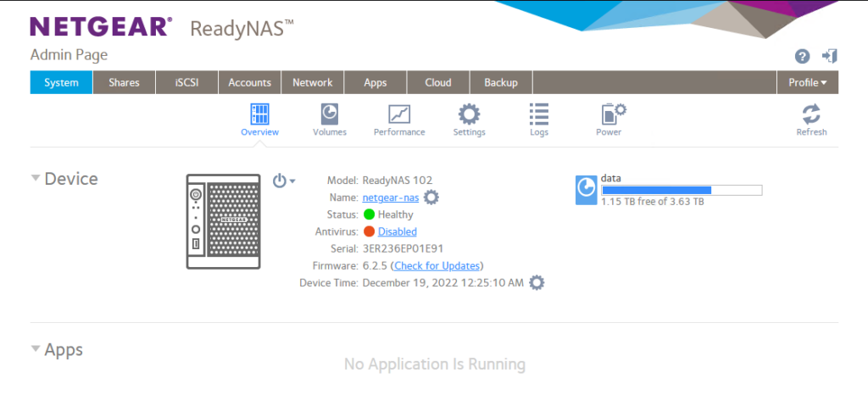Edit device time via its gear icon
This screenshot has height=406, width=868.
tap(536, 282)
